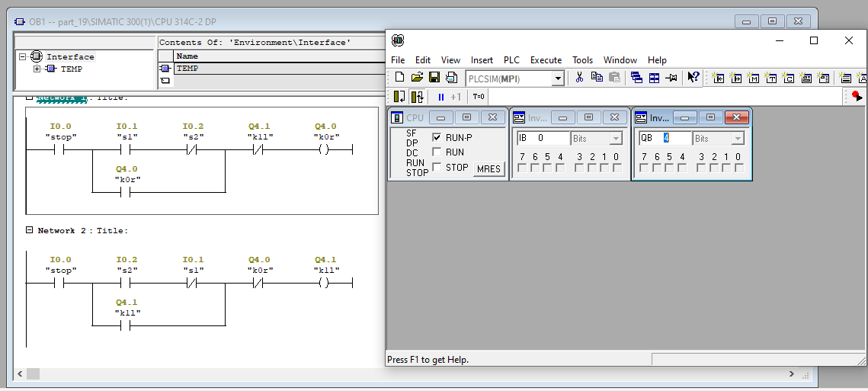Click OB1 horizontal scrollbar right arrow
The width and height of the screenshot is (868, 391).
[792, 374]
